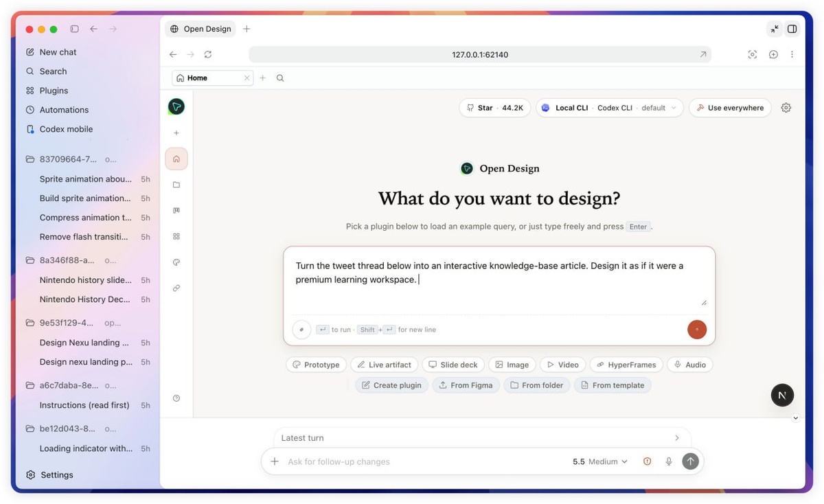Image resolution: width=824 pixels, height=504 pixels.
Task: Click into the design prompt text area
Action: tap(499, 280)
